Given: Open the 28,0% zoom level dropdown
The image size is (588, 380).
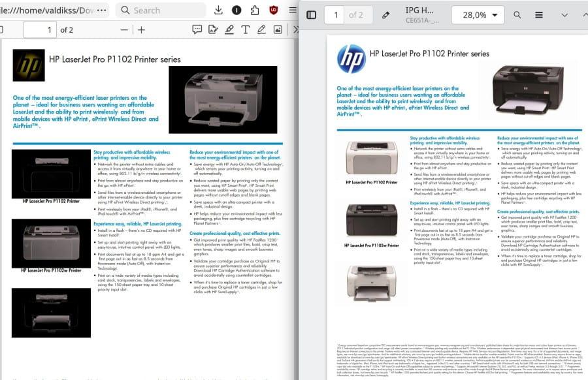Looking at the screenshot, I should pos(478,15).
